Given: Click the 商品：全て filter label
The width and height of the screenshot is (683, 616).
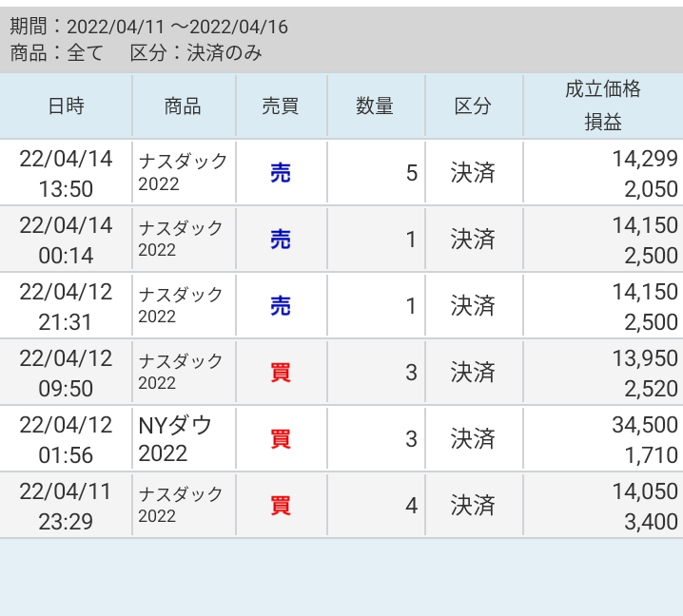Looking at the screenshot, I should pos(56,53).
